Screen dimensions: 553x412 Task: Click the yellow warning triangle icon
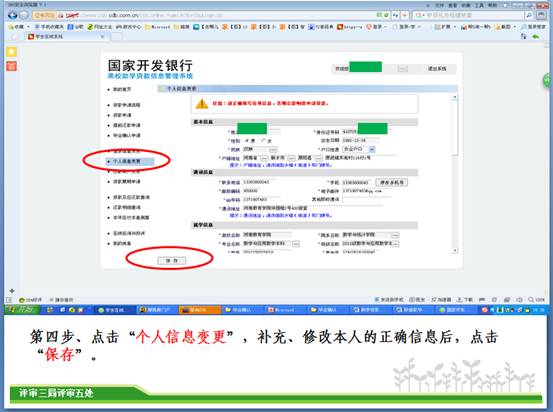click(202, 104)
